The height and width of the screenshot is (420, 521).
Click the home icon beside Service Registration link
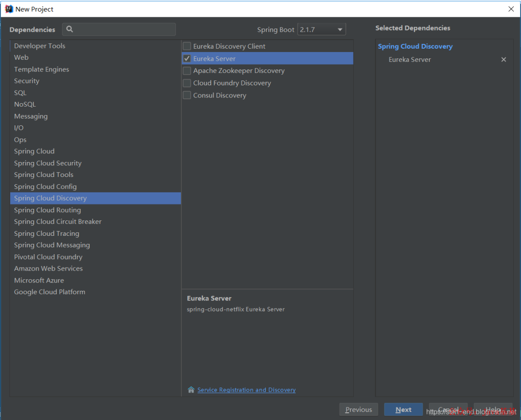[191, 390]
